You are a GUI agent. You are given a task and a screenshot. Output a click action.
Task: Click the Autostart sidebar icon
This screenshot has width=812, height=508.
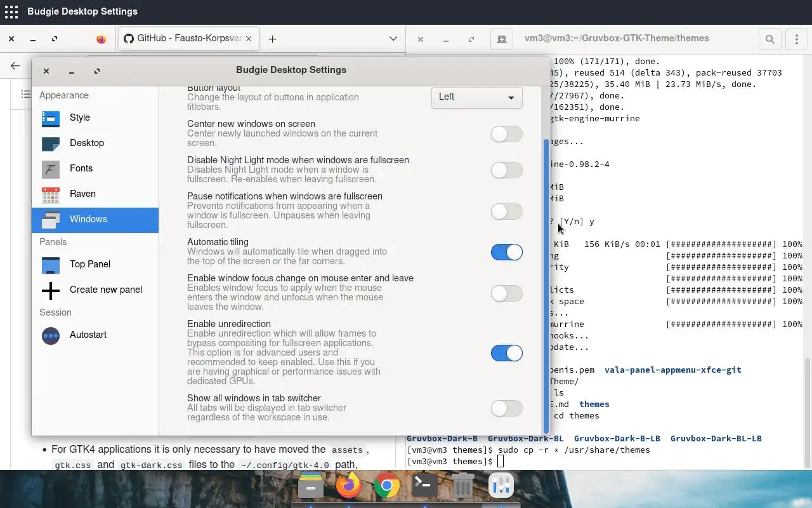(50, 335)
